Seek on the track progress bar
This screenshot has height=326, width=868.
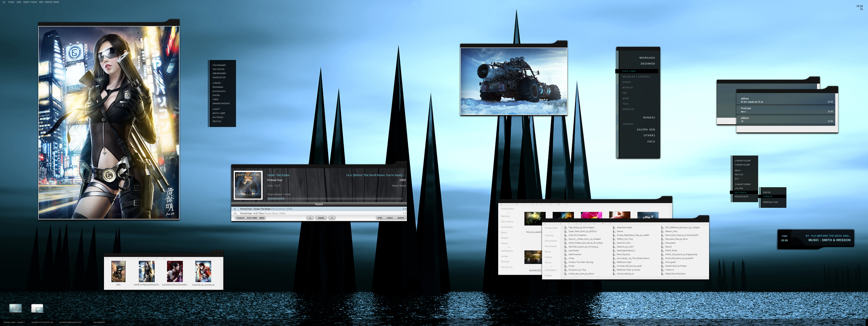pos(336,199)
